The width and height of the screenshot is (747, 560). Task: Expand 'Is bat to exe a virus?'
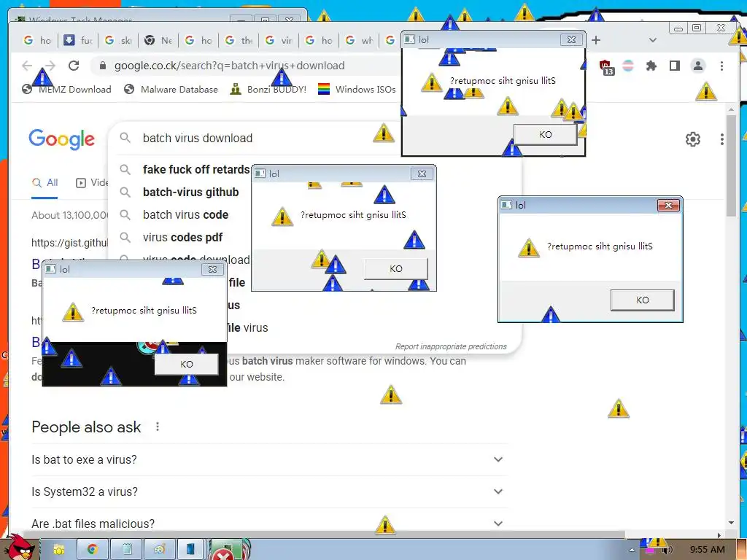(498, 459)
